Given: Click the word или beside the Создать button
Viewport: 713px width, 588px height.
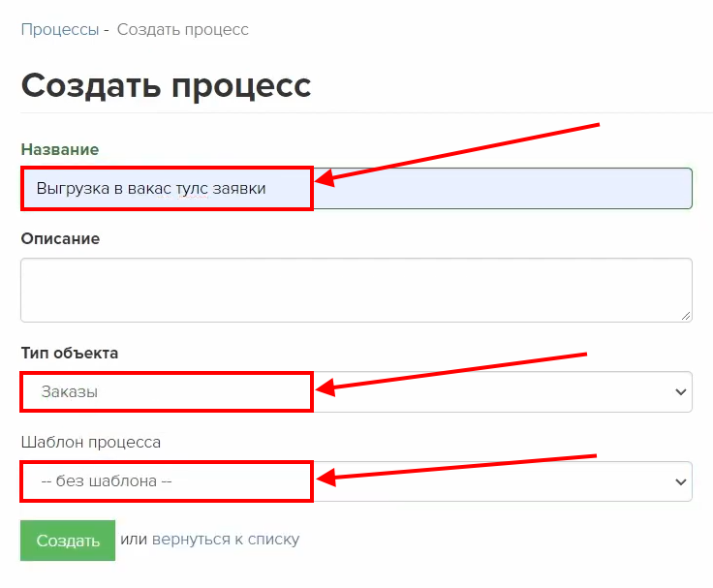Looking at the screenshot, I should [x=134, y=540].
